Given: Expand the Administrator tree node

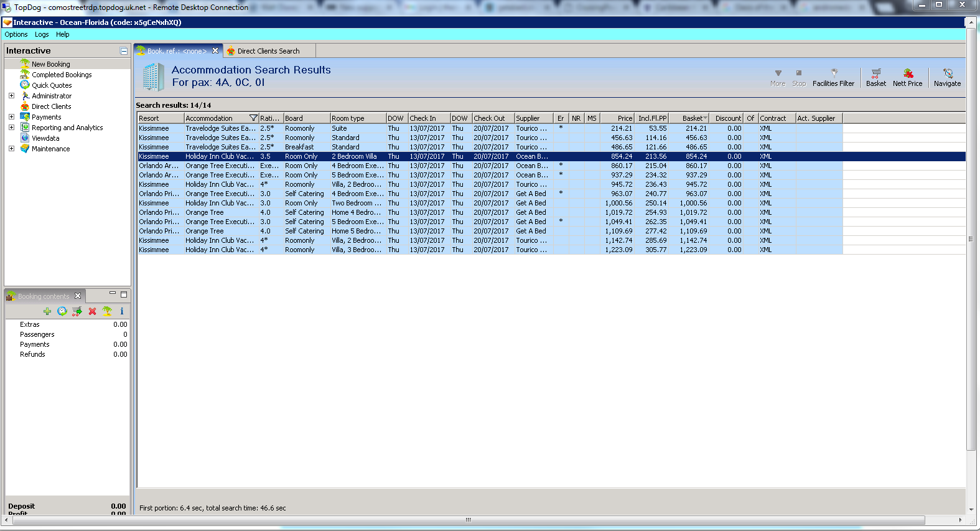Looking at the screenshot, I should (x=11, y=96).
